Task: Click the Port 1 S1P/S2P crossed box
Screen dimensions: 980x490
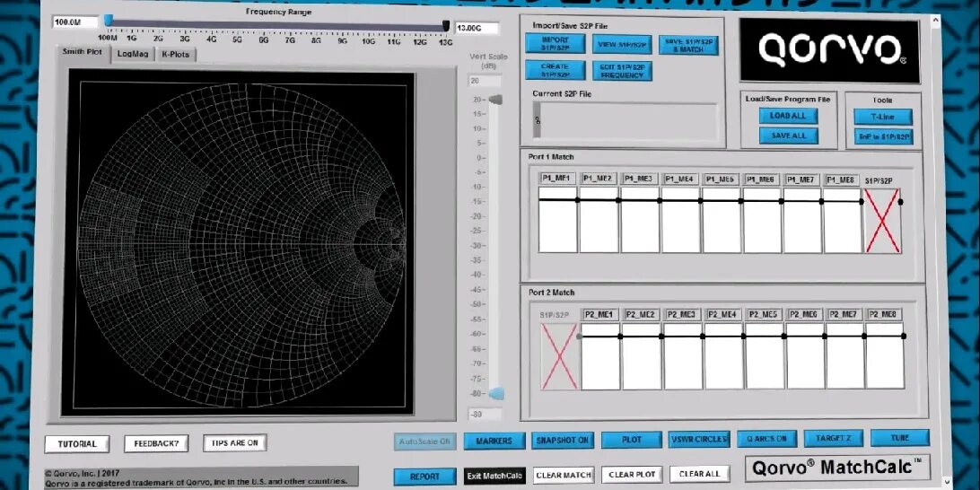Action: point(882,221)
